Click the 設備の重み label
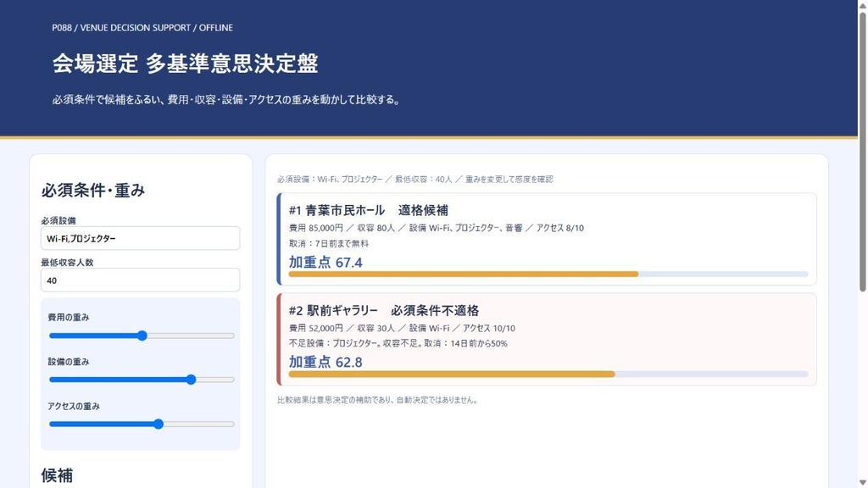Image resolution: width=868 pixels, height=488 pixels. (69, 362)
